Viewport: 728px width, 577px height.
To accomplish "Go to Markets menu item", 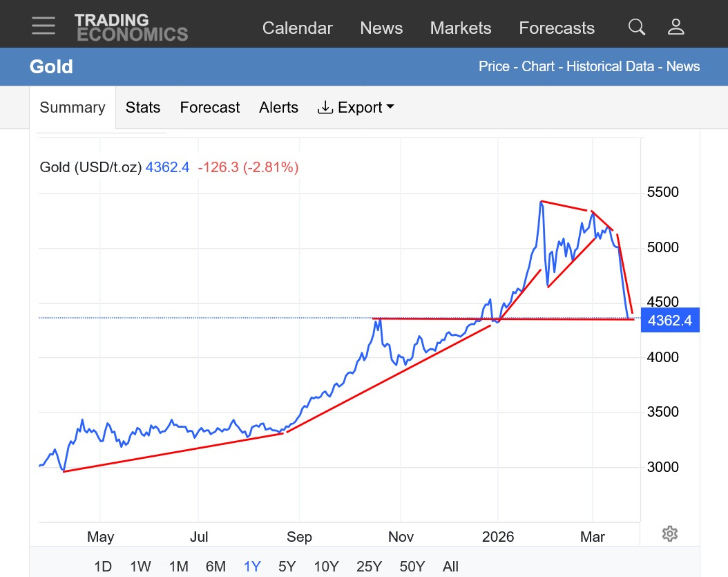I will click(x=461, y=28).
